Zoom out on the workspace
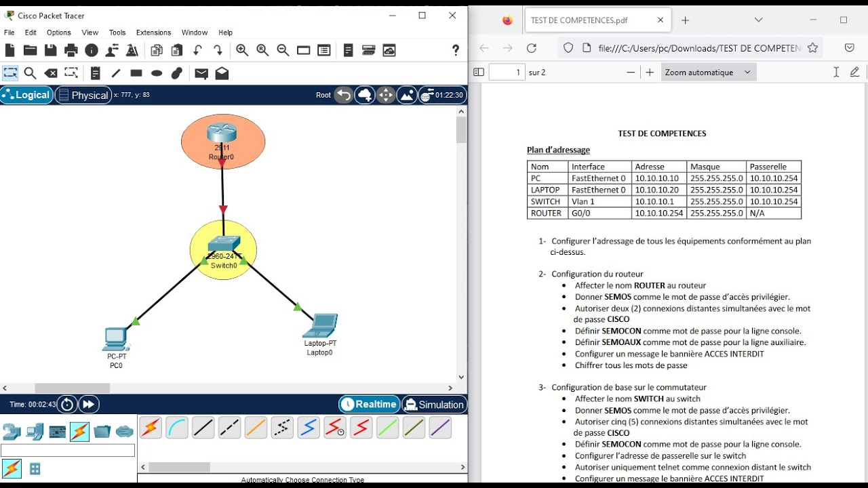This screenshot has height=488, width=868. pyautogui.click(x=283, y=50)
